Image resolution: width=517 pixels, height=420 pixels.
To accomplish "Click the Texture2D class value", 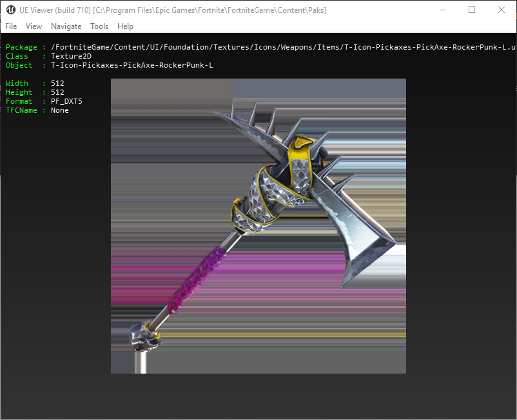I will (71, 56).
